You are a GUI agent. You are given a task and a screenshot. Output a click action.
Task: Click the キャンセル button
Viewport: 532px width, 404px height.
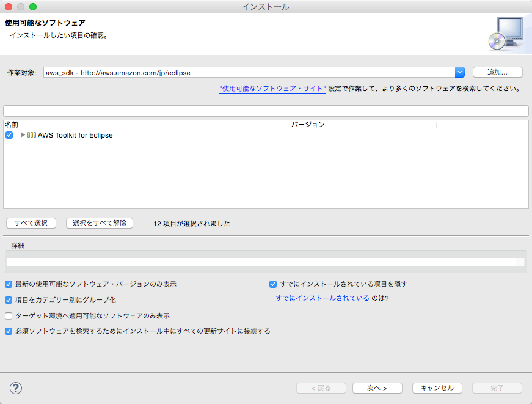coord(437,388)
